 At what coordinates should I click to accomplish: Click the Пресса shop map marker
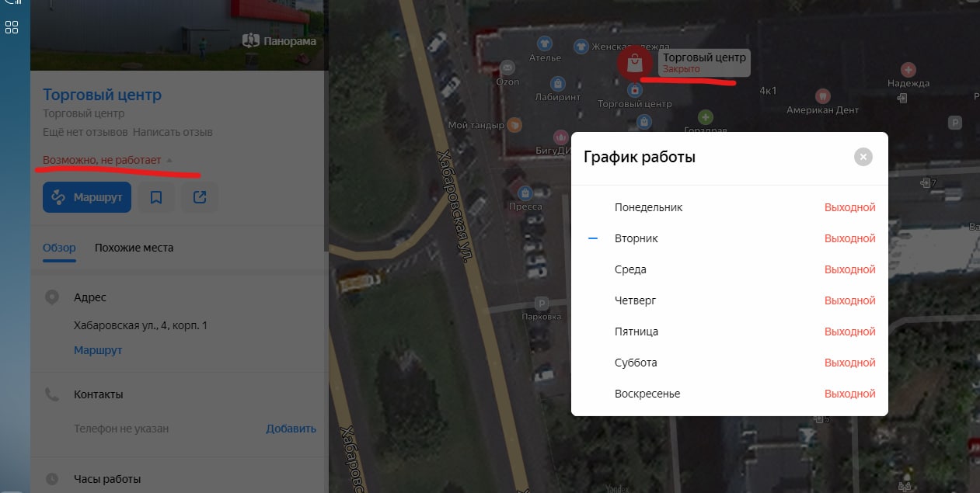[x=525, y=192]
